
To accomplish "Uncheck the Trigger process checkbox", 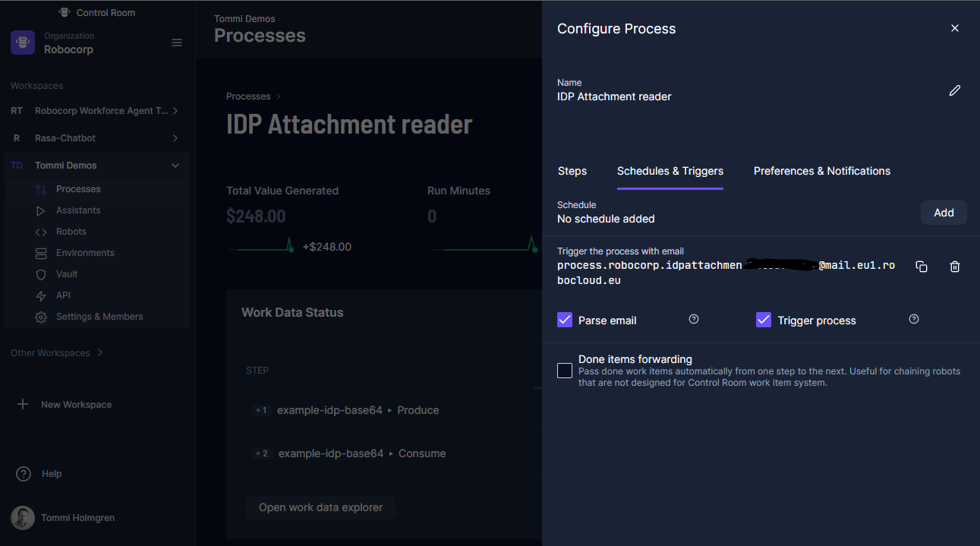I will [x=764, y=320].
